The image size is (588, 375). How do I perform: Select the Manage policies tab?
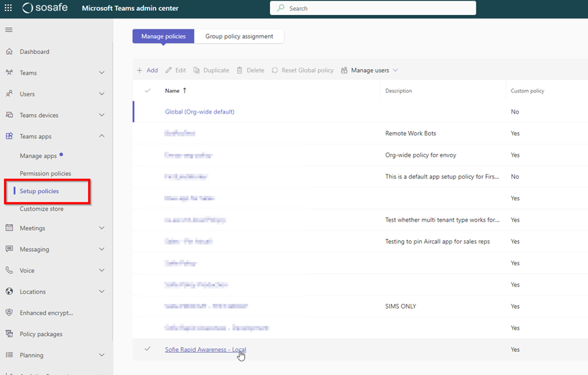163,36
